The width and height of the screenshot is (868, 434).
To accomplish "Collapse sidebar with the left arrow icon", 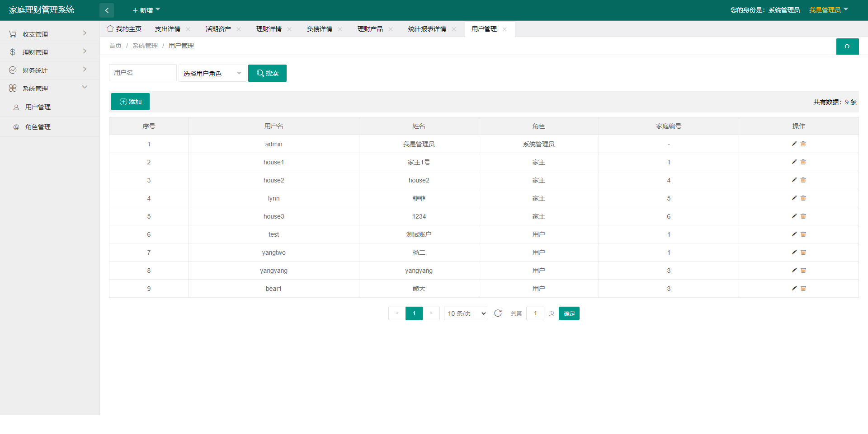I will click(107, 10).
